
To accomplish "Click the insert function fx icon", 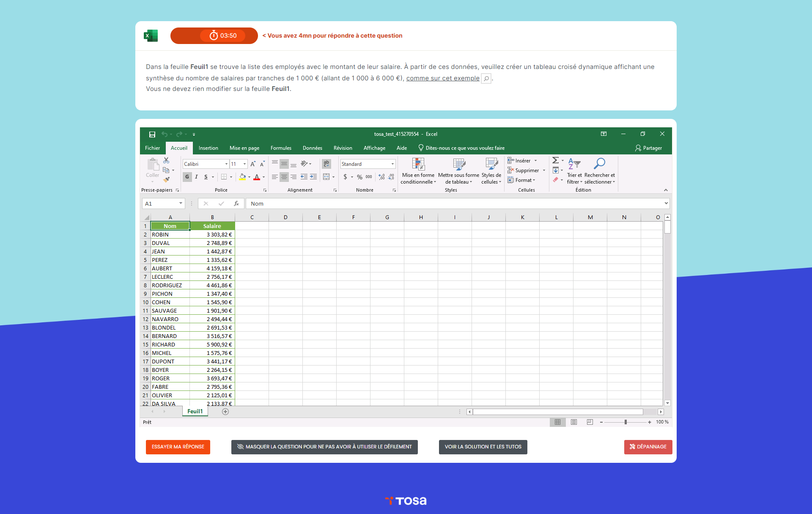I will point(236,203).
